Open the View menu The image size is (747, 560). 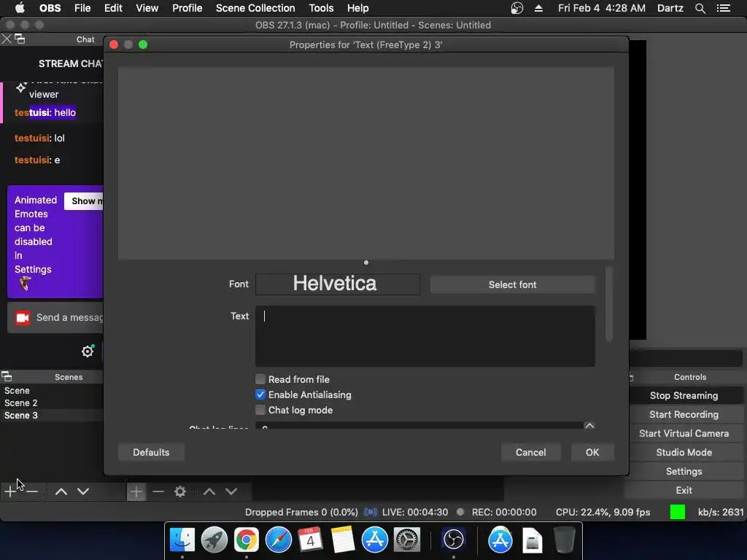click(x=147, y=8)
